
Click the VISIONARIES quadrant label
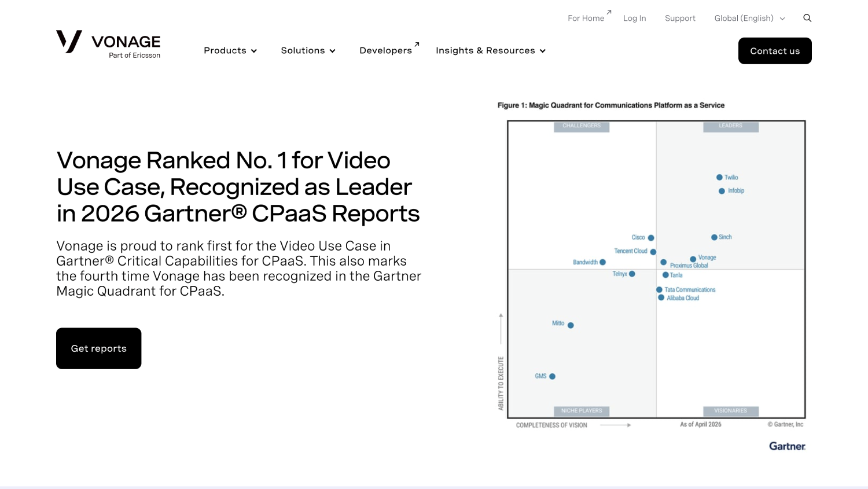pyautogui.click(x=730, y=411)
